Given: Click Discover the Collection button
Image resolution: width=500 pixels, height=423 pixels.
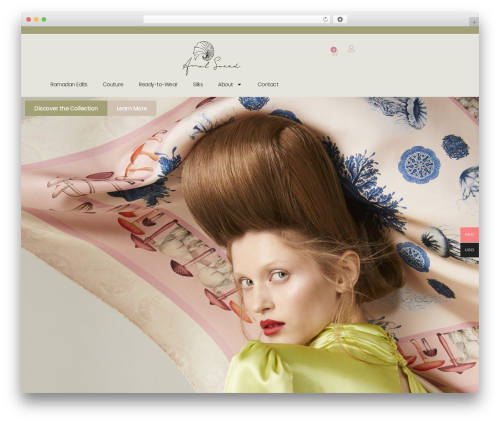Looking at the screenshot, I should click(x=66, y=108).
